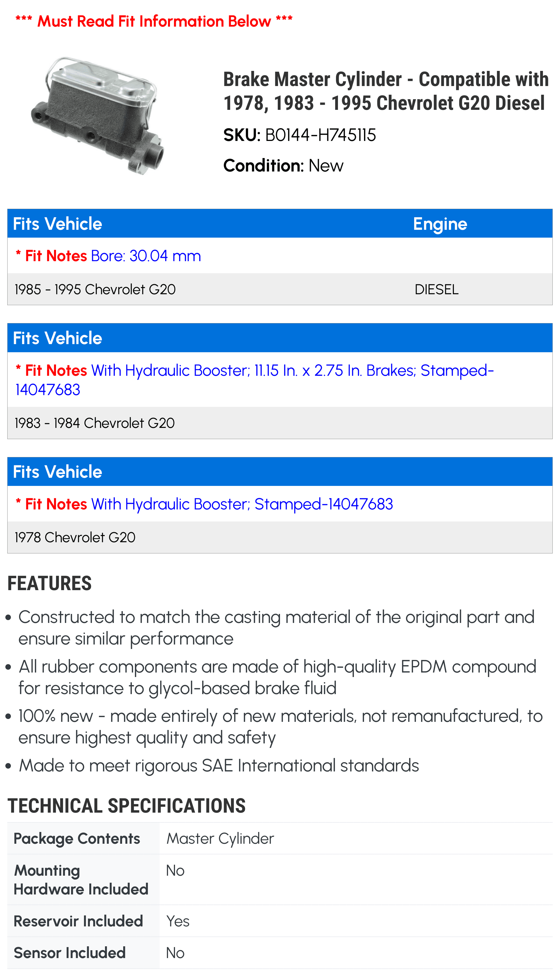This screenshot has width=560, height=976.
Task: Click the red Must Read Fit Information notice
Action: (x=154, y=21)
